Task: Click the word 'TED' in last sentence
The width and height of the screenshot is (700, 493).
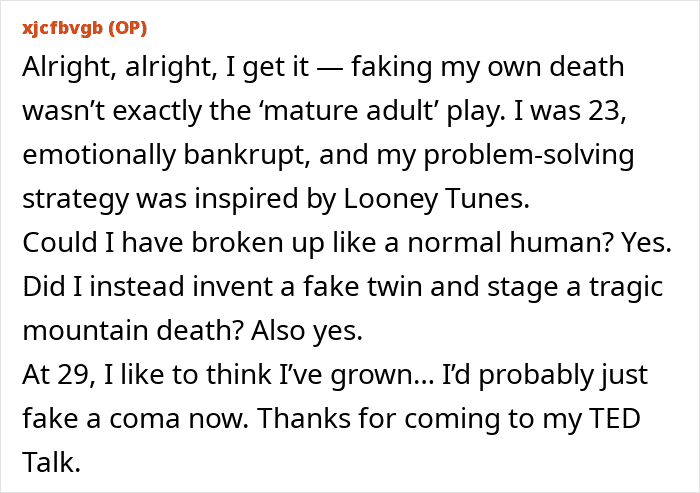Action: pos(615,419)
